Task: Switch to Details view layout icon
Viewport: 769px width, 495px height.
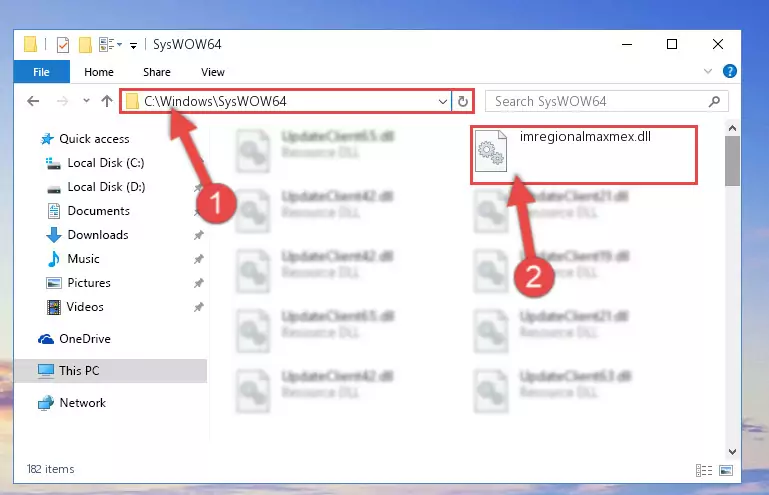Action: (x=704, y=470)
